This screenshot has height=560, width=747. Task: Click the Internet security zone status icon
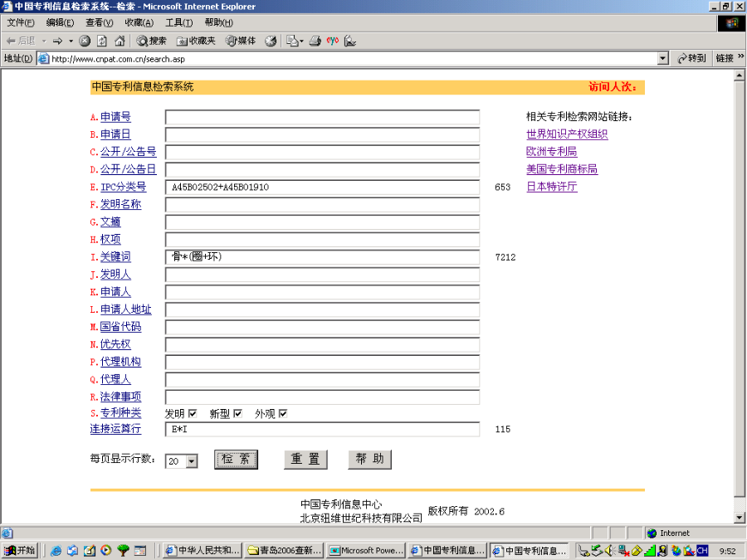pos(652,533)
